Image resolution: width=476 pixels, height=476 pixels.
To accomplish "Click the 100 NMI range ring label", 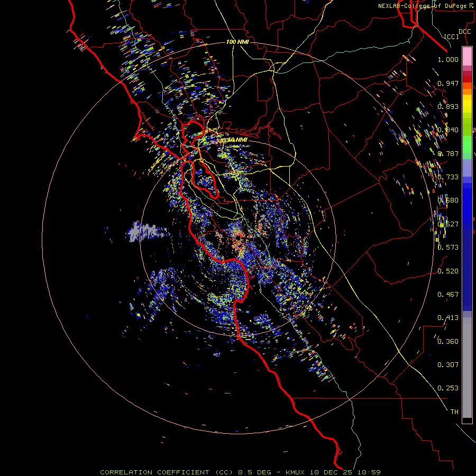I will coord(237,42).
